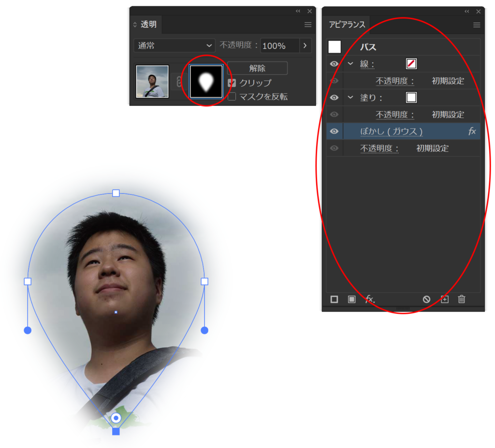Viewport: 495px width, 448px height.
Task: Open the Add New Effect fx menu
Action: (370, 299)
